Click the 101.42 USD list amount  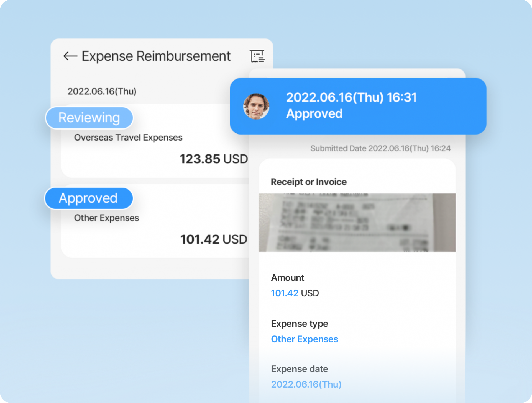[213, 239]
